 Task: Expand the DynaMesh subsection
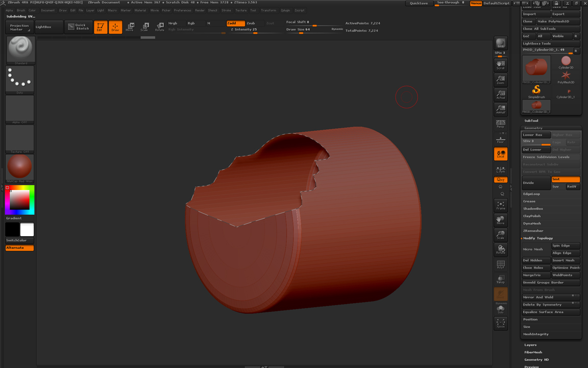coord(532,223)
